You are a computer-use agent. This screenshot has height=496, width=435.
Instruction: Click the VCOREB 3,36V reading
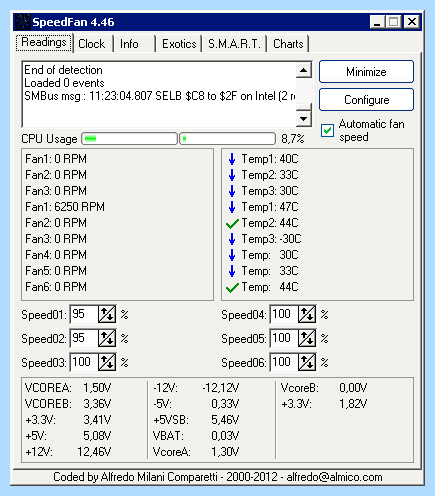68,404
